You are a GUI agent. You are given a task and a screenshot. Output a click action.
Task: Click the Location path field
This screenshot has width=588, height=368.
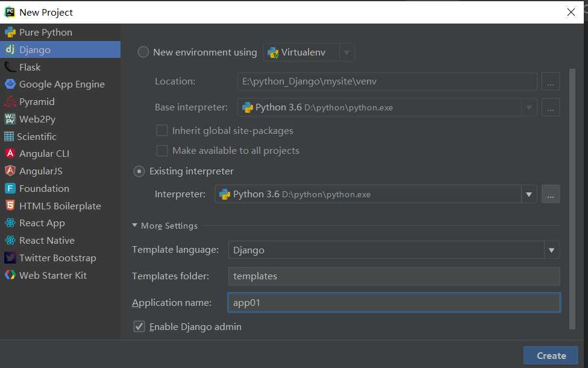click(x=387, y=81)
